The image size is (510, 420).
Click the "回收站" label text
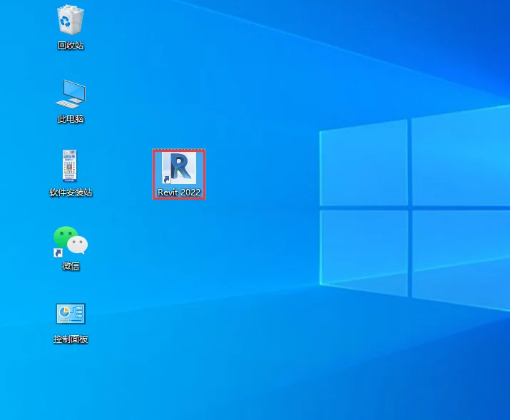[x=71, y=45]
